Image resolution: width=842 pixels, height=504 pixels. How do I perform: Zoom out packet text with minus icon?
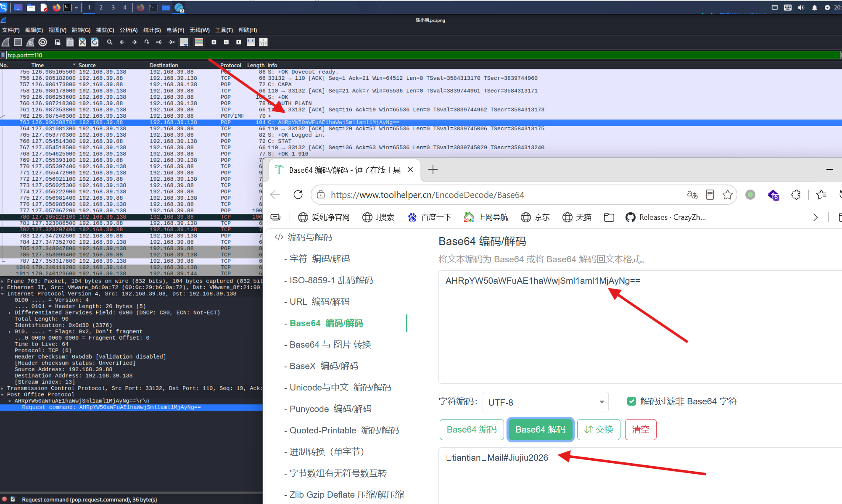pos(226,42)
